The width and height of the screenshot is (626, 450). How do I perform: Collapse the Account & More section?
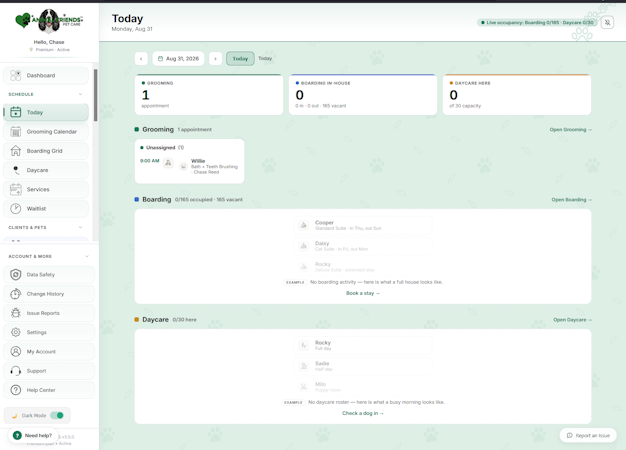click(87, 256)
